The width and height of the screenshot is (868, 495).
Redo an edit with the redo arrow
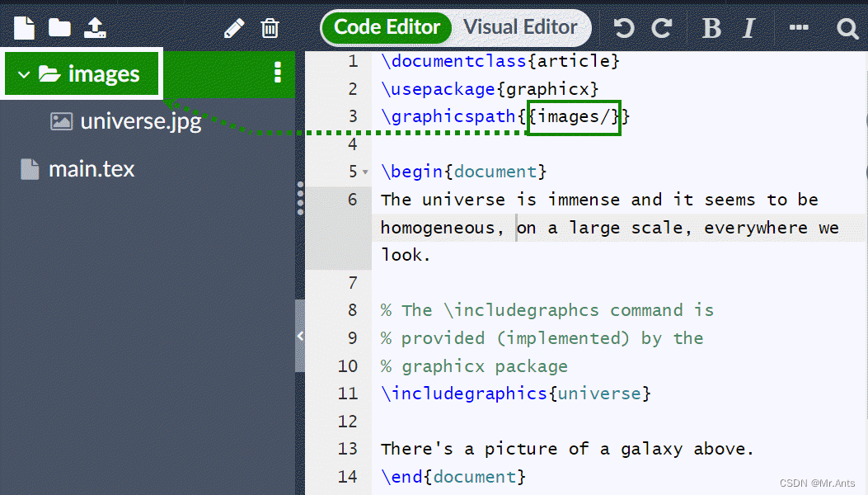662,27
